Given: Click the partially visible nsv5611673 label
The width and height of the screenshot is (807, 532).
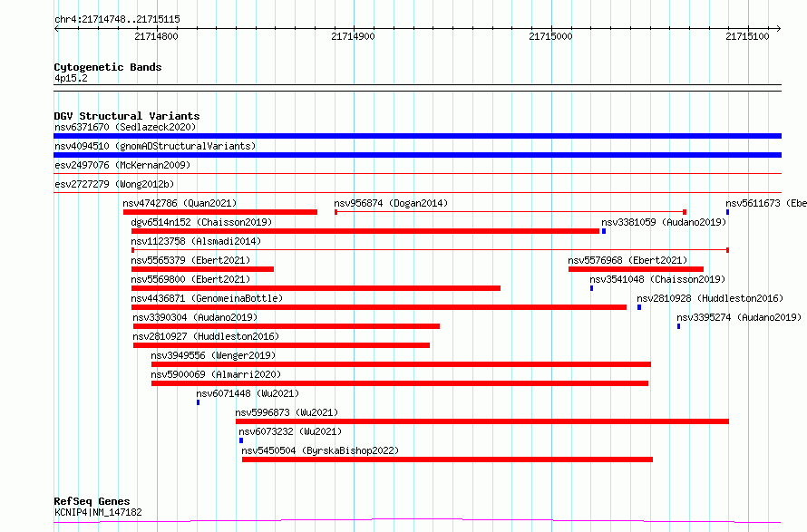Looking at the screenshot, I should 766,203.
